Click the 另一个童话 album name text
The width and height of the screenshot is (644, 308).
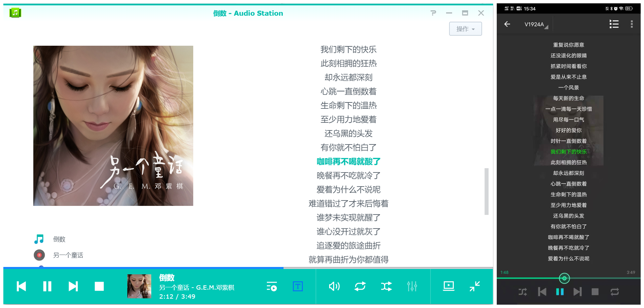[68, 255]
